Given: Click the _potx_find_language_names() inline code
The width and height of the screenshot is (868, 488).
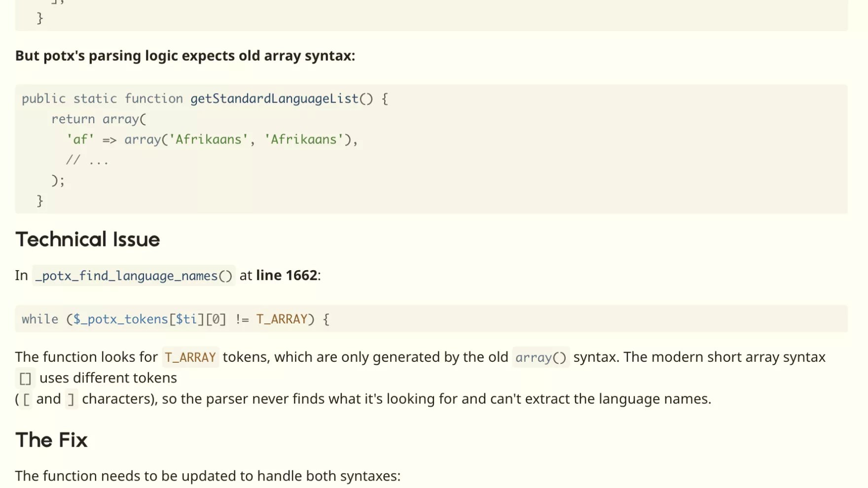Looking at the screenshot, I should pos(134,276).
